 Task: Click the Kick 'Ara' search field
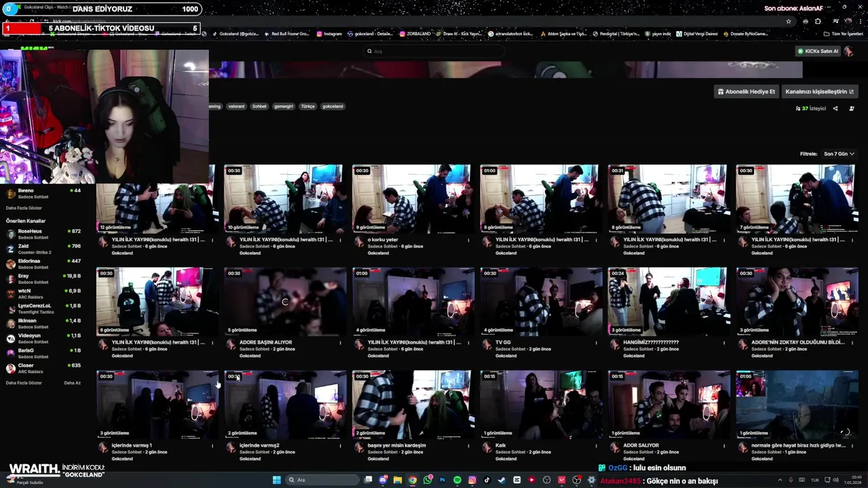(434, 51)
